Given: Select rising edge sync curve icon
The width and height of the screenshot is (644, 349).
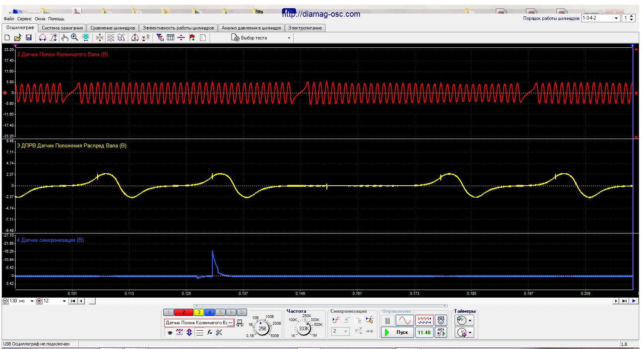Looking at the screenshot, I should tap(336, 320).
